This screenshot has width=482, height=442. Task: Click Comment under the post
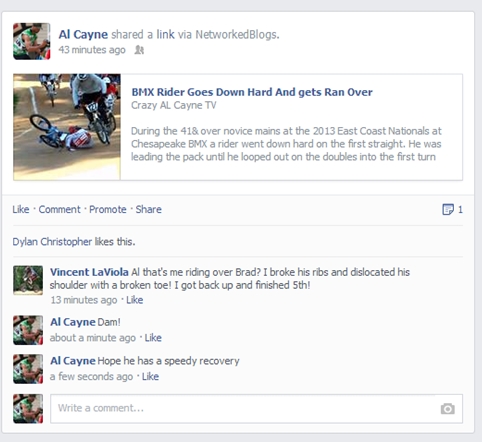59,209
